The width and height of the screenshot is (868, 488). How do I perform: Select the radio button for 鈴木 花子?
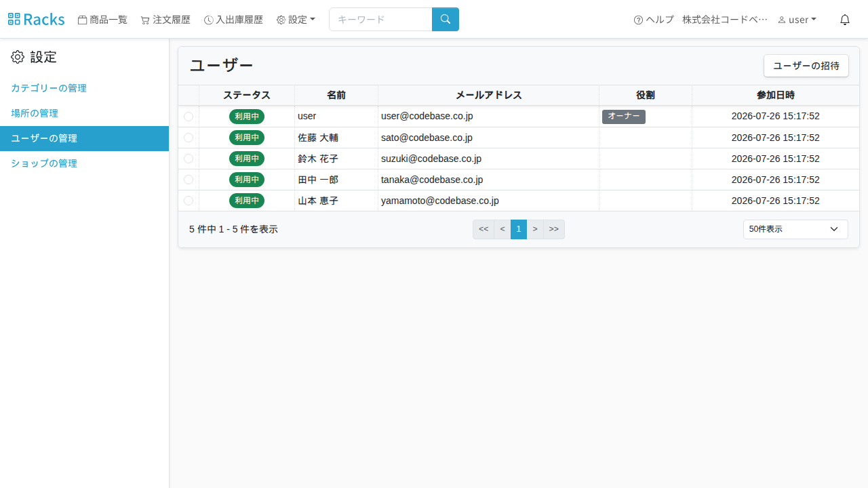(189, 159)
